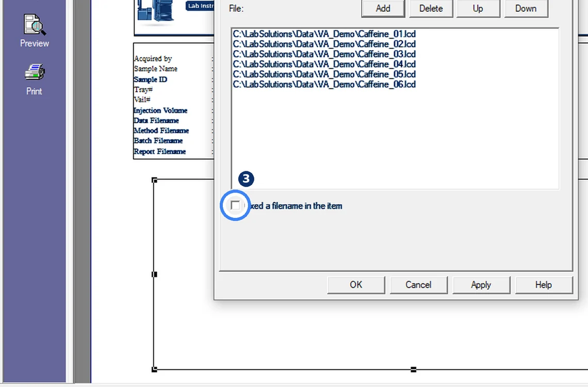Image resolution: width=588 pixels, height=387 pixels.
Task: Click 'Batch Filename' label in report
Action: coord(158,141)
